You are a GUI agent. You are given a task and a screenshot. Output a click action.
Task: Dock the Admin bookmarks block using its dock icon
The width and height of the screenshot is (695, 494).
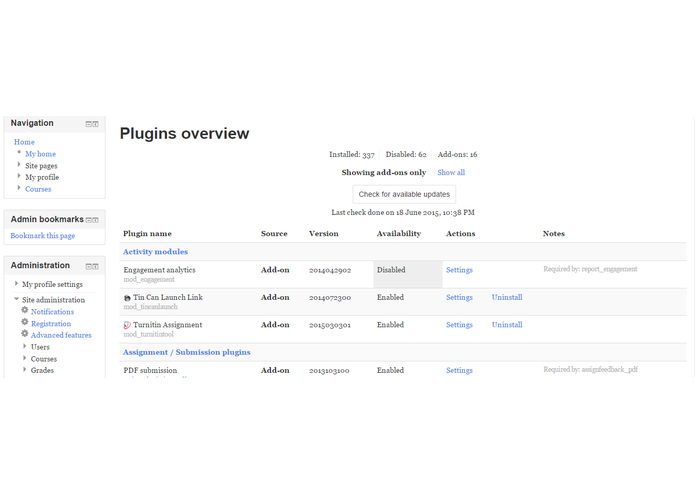[x=95, y=220]
